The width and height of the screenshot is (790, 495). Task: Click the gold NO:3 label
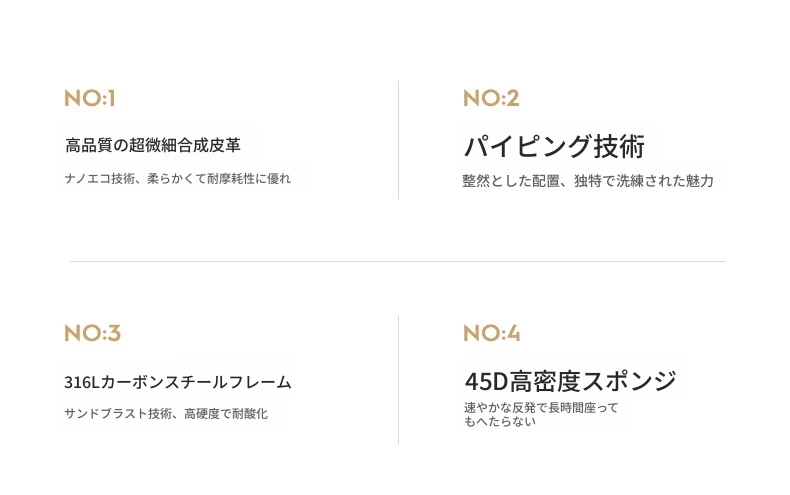[92, 333]
